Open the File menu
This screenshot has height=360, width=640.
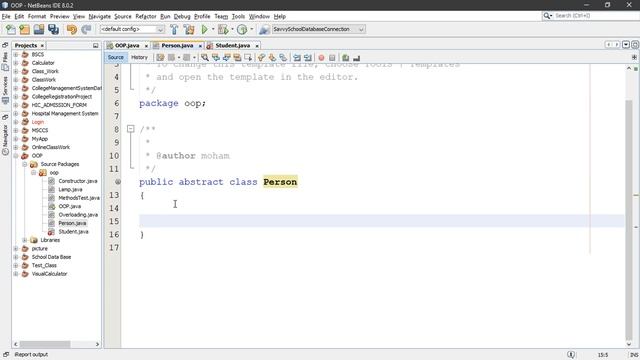6,16
